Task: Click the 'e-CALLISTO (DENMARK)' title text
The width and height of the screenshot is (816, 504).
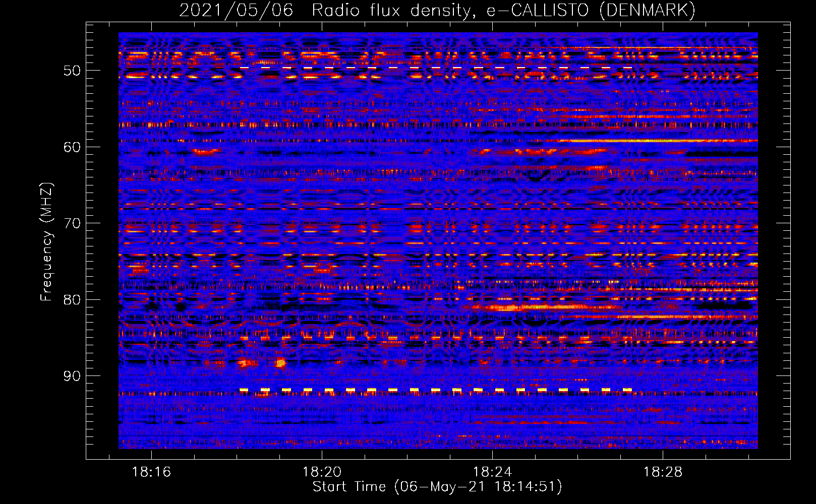Action: point(591,10)
